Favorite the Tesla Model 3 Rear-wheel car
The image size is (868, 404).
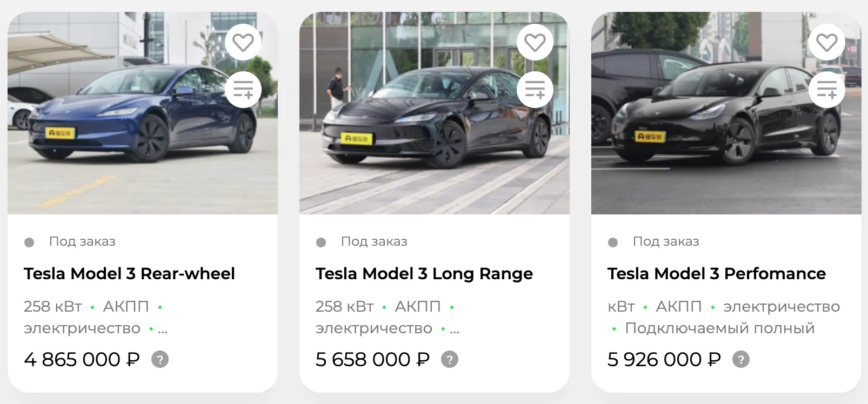click(243, 43)
